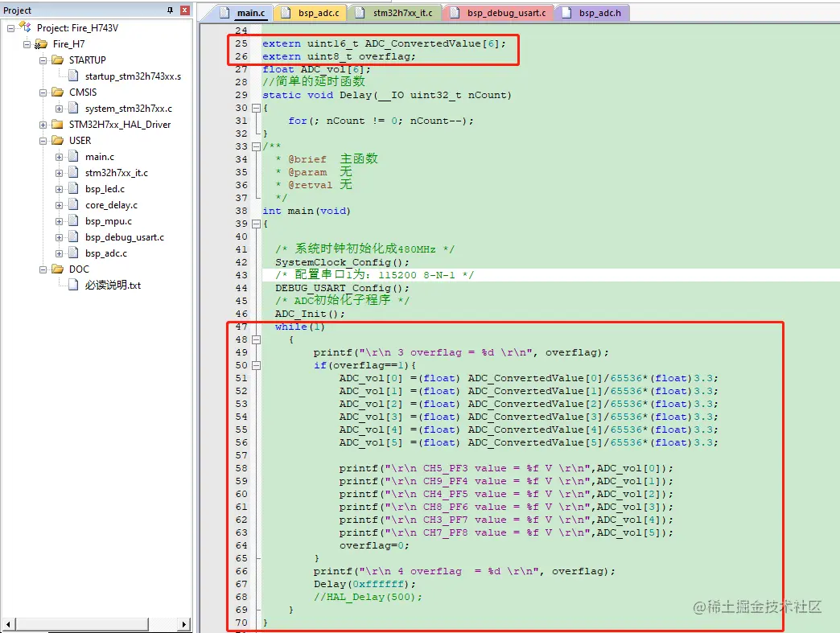This screenshot has height=633, width=840.
Task: Open the stm32h7xx_it.c editor tab
Action: click(x=395, y=13)
